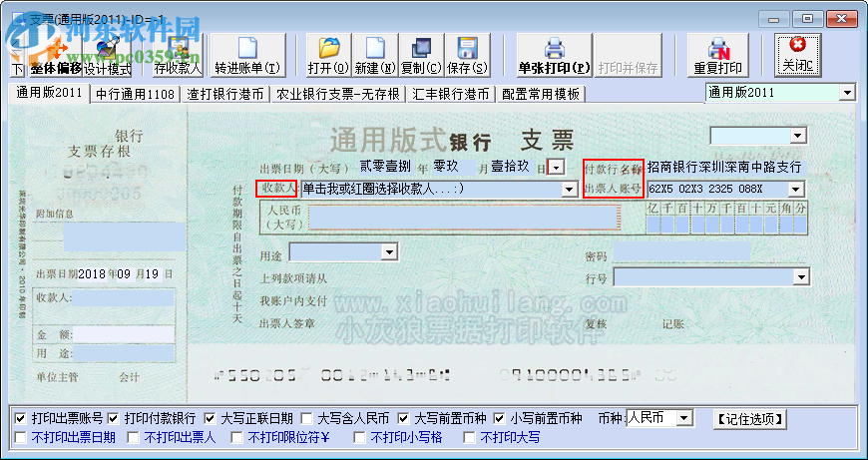This screenshot has width=868, height=460.
Task: Enable 不打印出票日期 checkbox
Action: coord(21,438)
